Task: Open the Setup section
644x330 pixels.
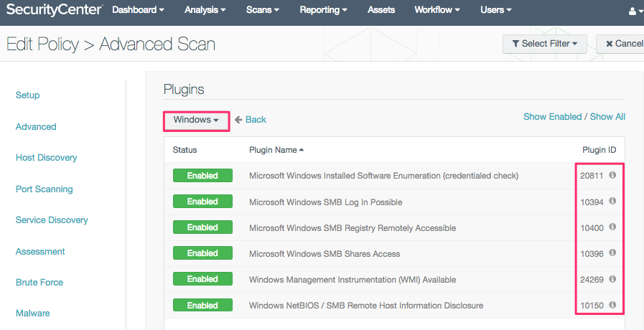Action: (27, 95)
